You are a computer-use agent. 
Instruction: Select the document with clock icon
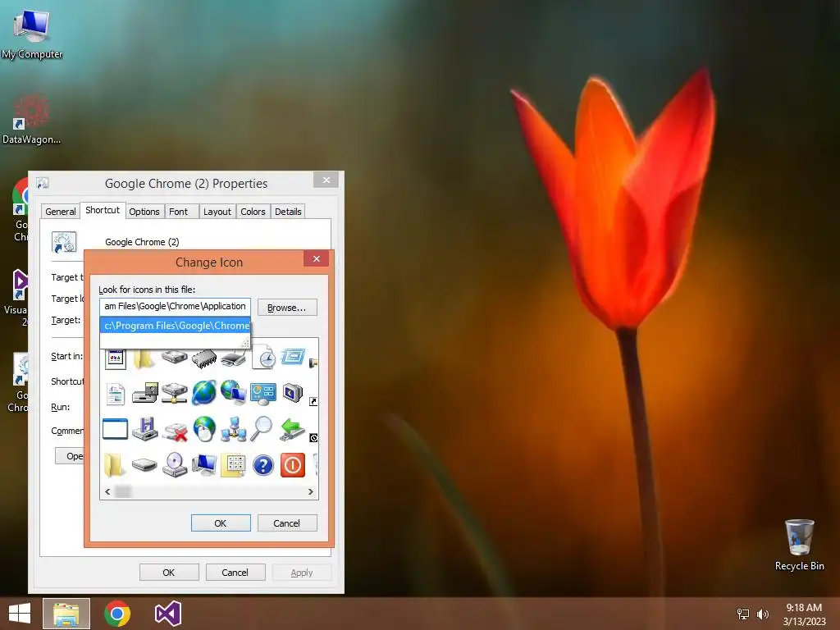pos(263,358)
